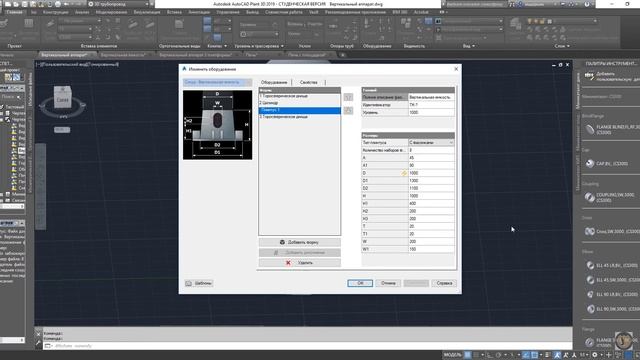Expand 'Вид' ribbon panel

coord(469,46)
